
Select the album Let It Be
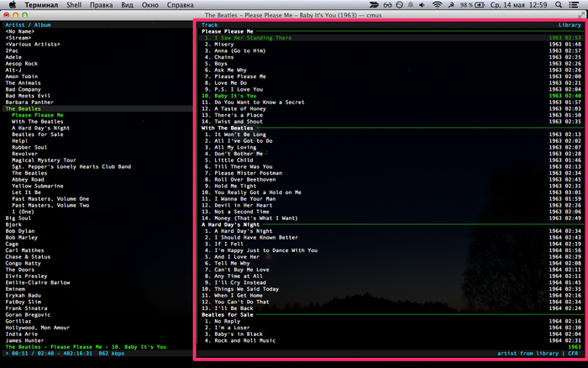tap(26, 192)
